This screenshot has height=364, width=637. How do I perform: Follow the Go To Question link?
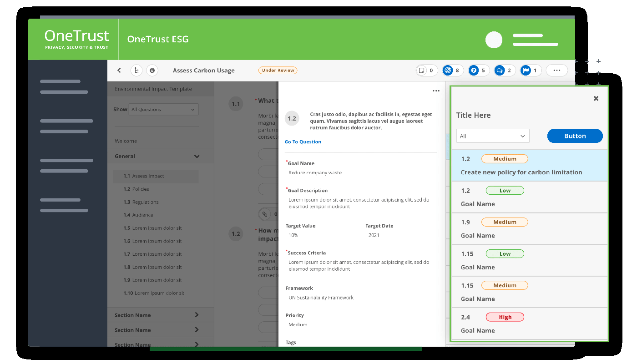coord(303,142)
